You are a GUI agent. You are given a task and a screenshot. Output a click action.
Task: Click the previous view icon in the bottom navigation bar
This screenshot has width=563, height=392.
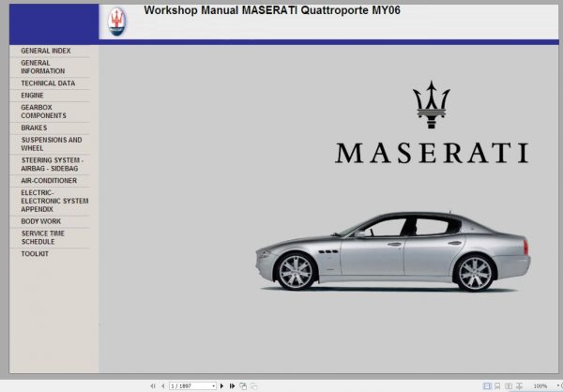pyautogui.click(x=243, y=386)
